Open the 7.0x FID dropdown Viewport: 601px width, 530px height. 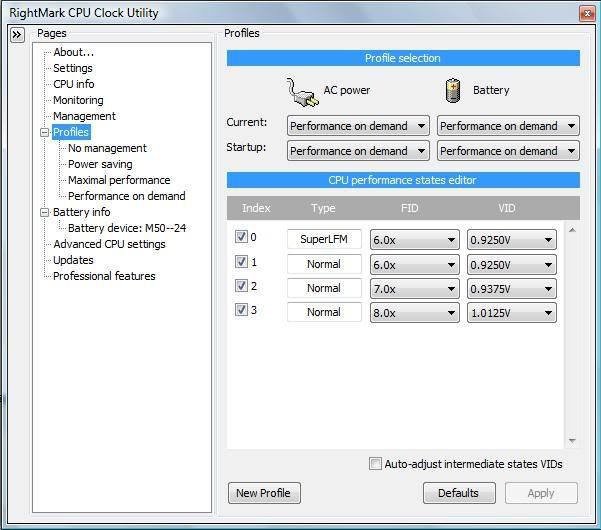414,289
